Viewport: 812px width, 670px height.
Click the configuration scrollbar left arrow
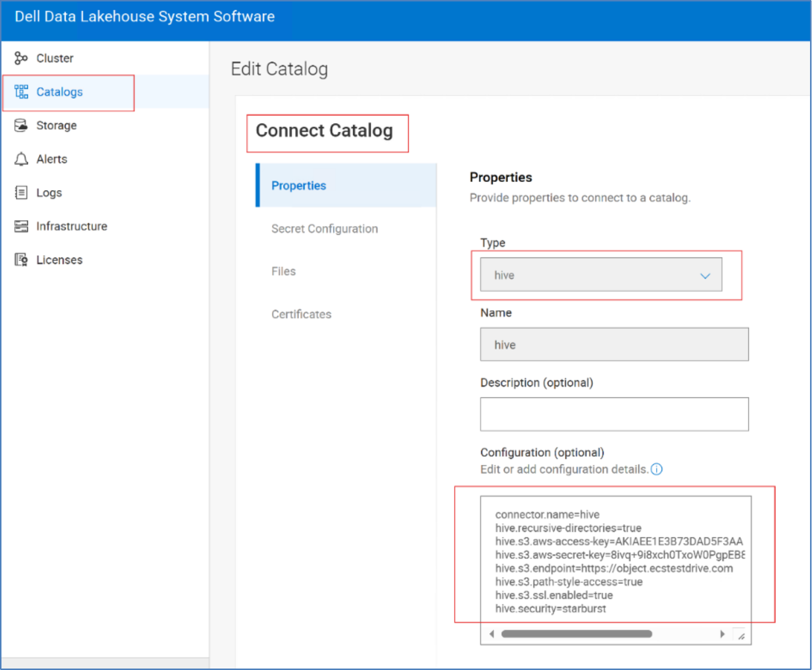492,634
